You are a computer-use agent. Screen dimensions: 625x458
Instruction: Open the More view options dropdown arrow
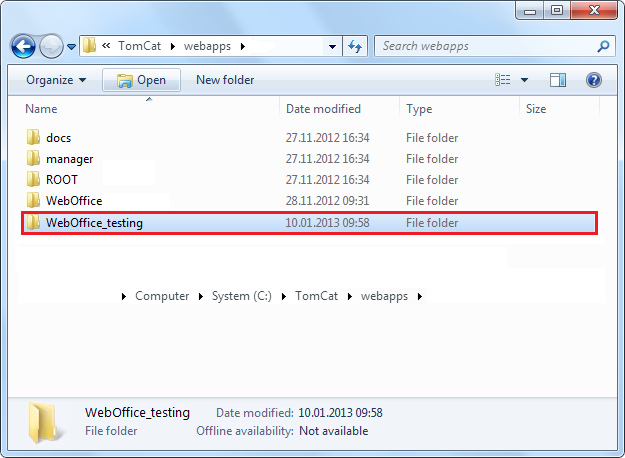[x=525, y=80]
